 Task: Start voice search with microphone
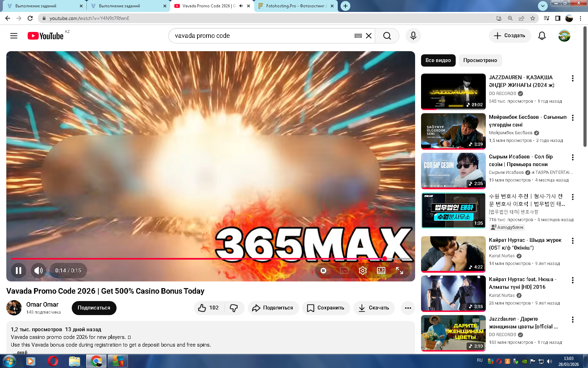tap(413, 36)
